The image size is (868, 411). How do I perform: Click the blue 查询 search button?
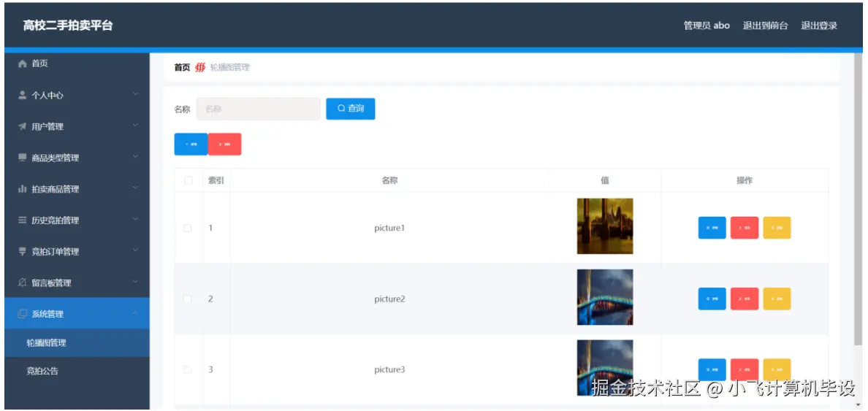[351, 109]
